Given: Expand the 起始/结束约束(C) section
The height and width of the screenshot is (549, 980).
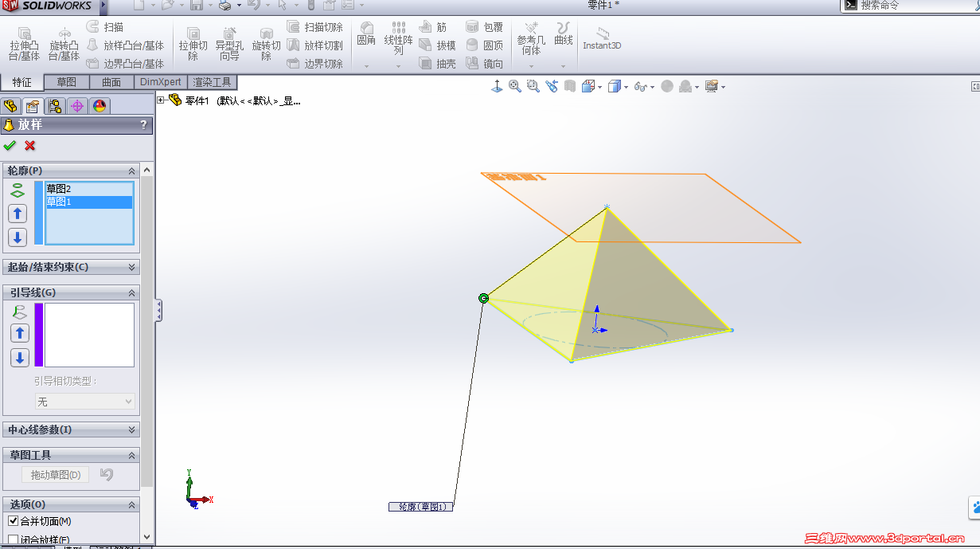Looking at the screenshot, I should point(132,267).
